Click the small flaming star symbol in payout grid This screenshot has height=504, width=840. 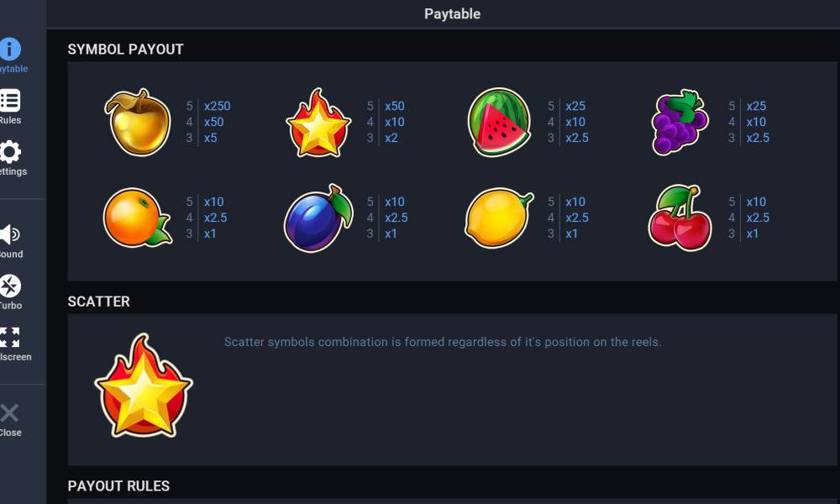pos(318,123)
